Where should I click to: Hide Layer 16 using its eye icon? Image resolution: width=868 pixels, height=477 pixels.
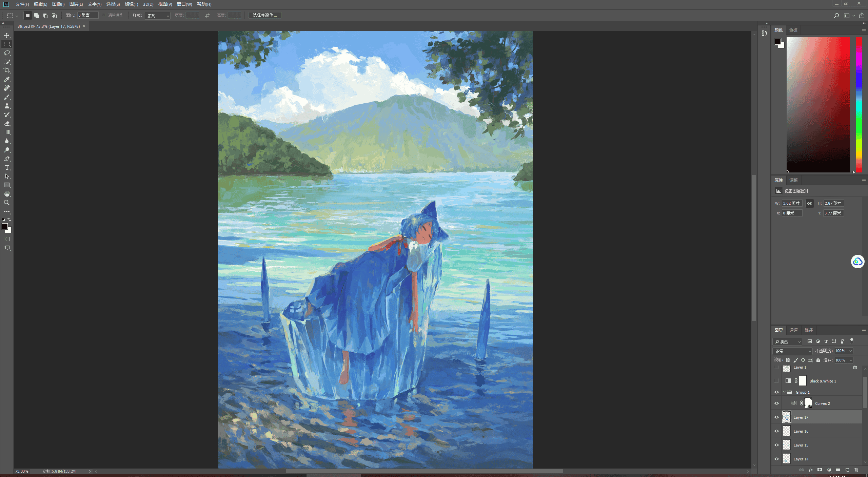click(776, 431)
